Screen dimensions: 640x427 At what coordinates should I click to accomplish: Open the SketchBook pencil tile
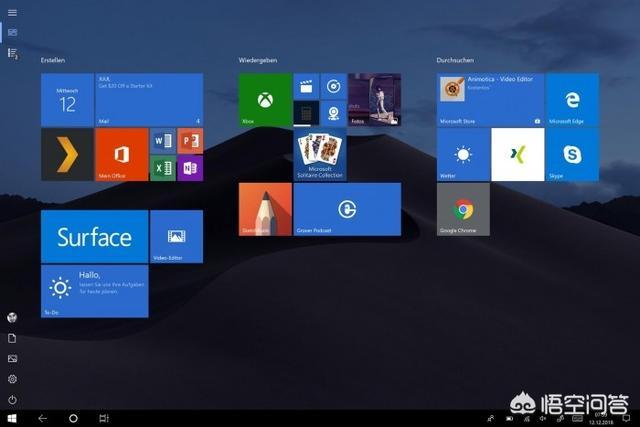(x=265, y=209)
